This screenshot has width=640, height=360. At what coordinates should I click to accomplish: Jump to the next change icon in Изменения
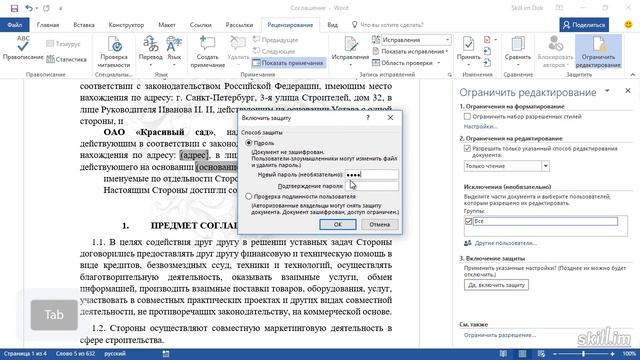click(x=487, y=63)
